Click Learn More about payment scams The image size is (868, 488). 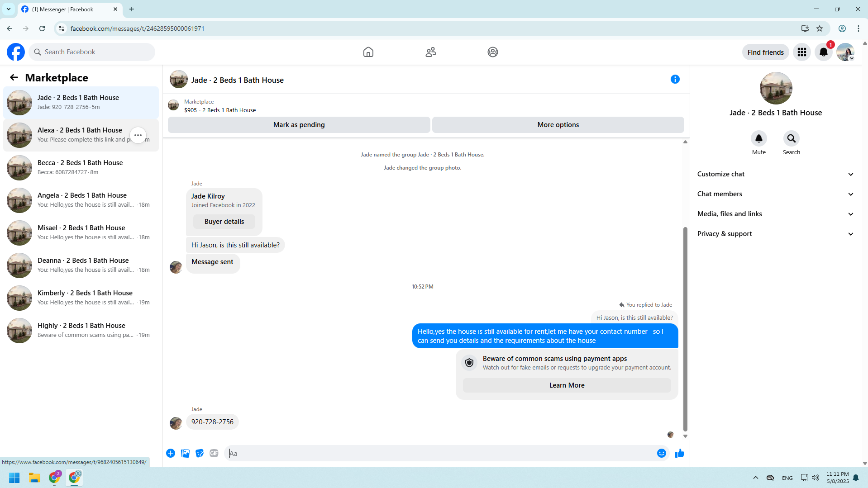567,385
